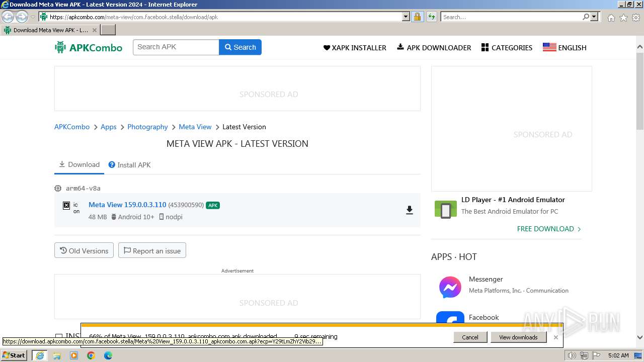The image size is (644, 362).
Task: Focus the Internet Explorer search box
Action: 511,17
